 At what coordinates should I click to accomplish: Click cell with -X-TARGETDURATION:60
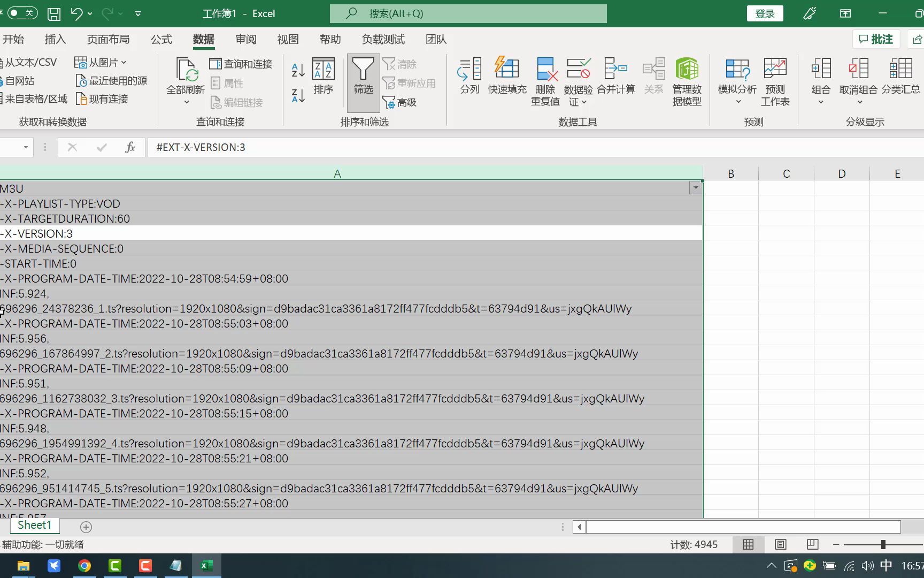(x=351, y=218)
